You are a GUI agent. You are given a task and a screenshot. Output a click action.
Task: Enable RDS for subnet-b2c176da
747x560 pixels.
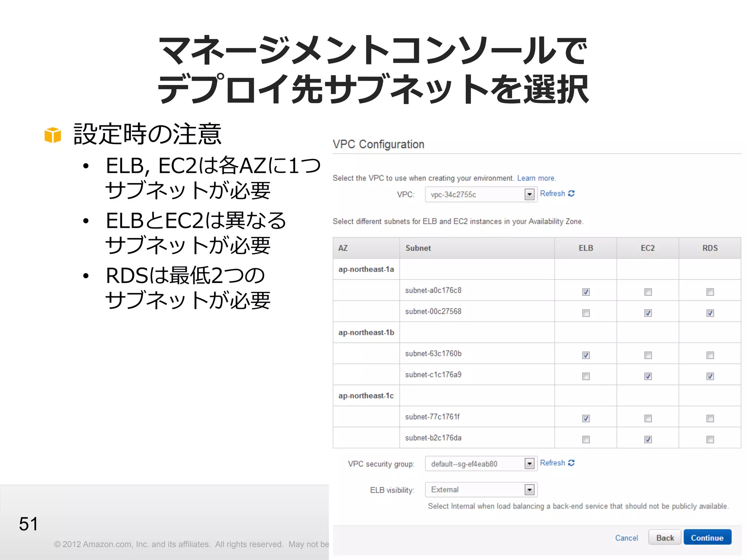[x=710, y=440]
